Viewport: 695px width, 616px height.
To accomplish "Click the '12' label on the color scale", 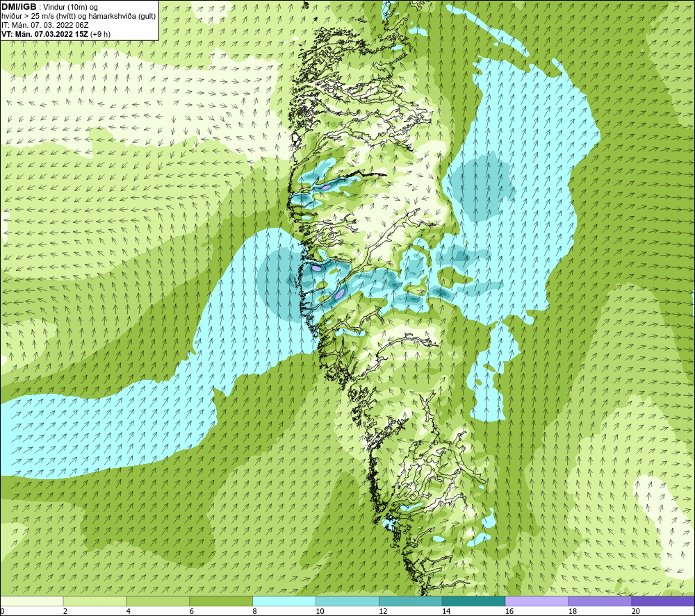I will [383, 612].
